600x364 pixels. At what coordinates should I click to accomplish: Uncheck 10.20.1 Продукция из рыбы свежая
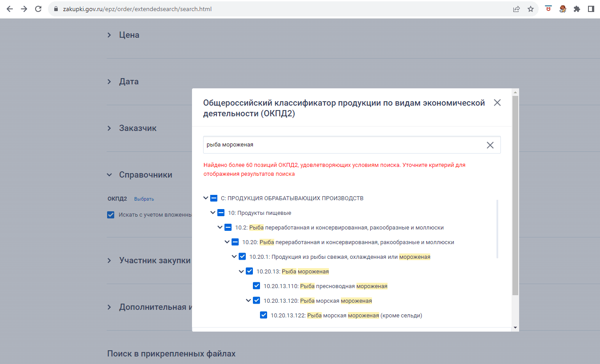coord(242,257)
